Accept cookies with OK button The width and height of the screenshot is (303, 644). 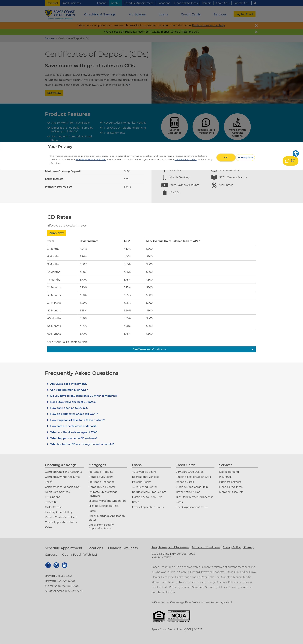coord(226,157)
